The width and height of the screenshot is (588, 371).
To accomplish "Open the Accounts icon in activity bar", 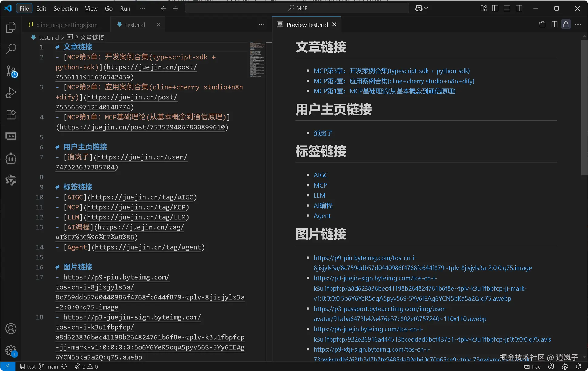I will pyautogui.click(x=11, y=329).
